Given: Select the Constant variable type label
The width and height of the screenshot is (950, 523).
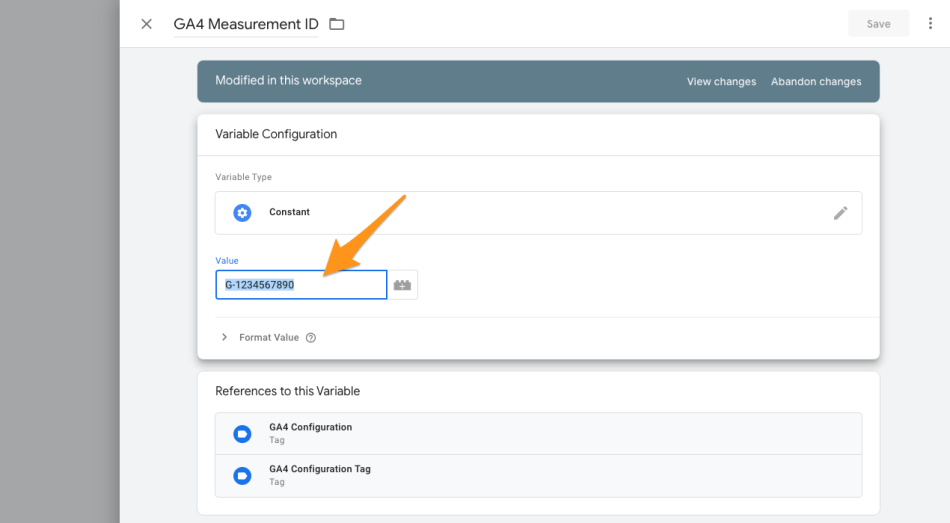Looking at the screenshot, I should [289, 213].
